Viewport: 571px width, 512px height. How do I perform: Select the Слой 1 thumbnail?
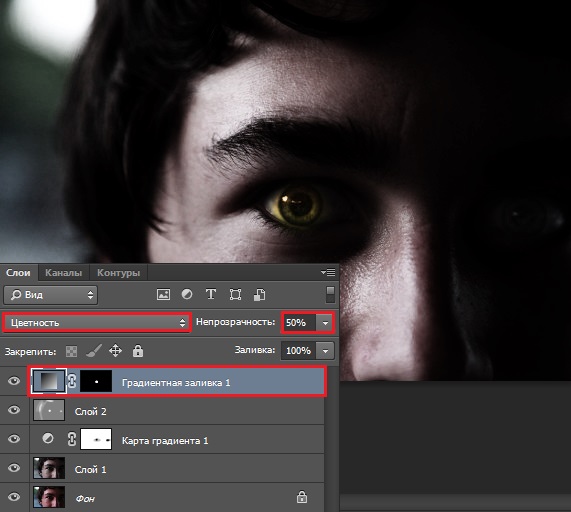(x=49, y=468)
